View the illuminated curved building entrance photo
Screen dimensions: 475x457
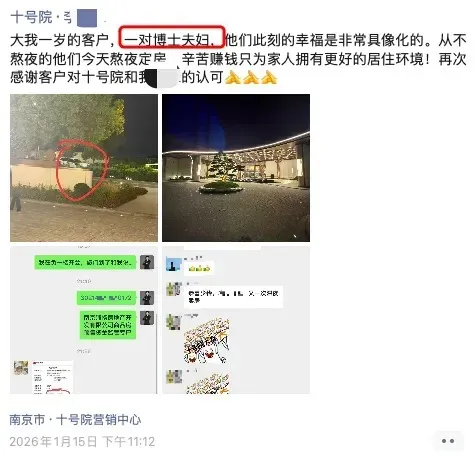[x=236, y=168]
